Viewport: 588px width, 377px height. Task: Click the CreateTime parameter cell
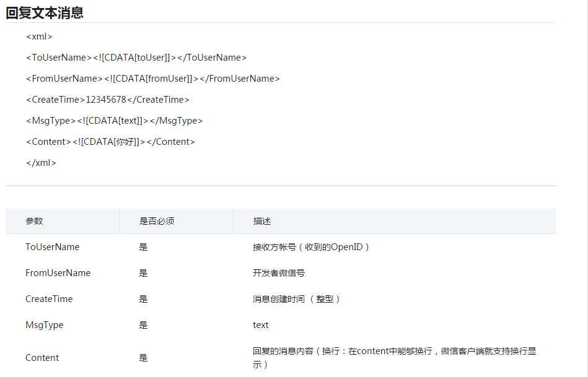pyautogui.click(x=49, y=299)
